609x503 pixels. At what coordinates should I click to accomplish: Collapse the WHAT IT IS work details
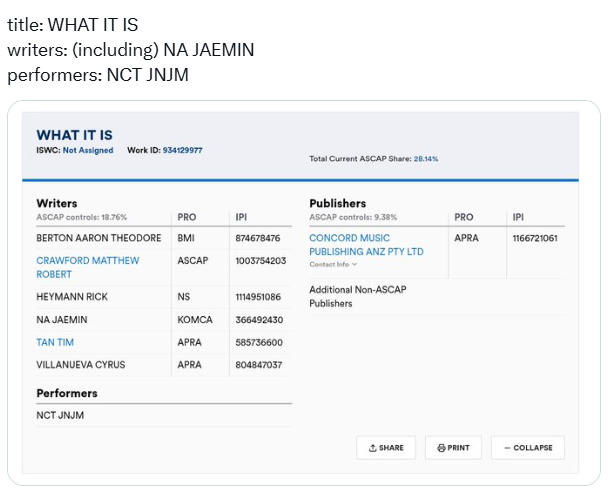coord(528,448)
